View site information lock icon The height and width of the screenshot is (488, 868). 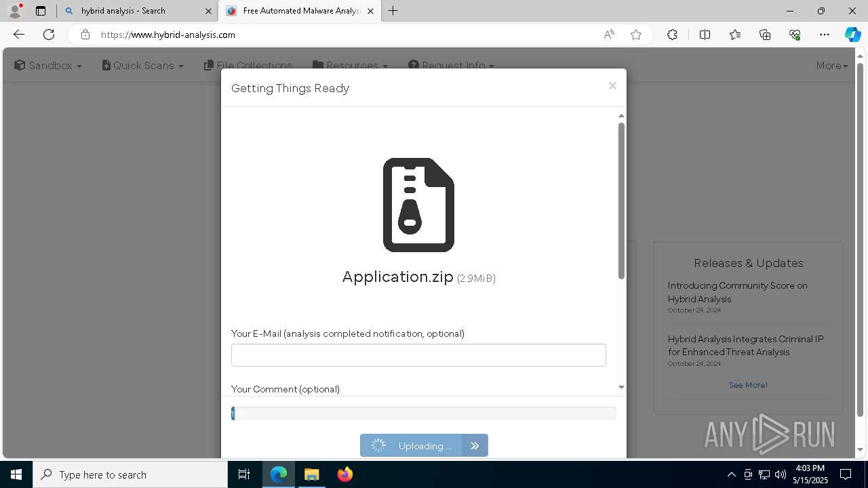tap(85, 35)
